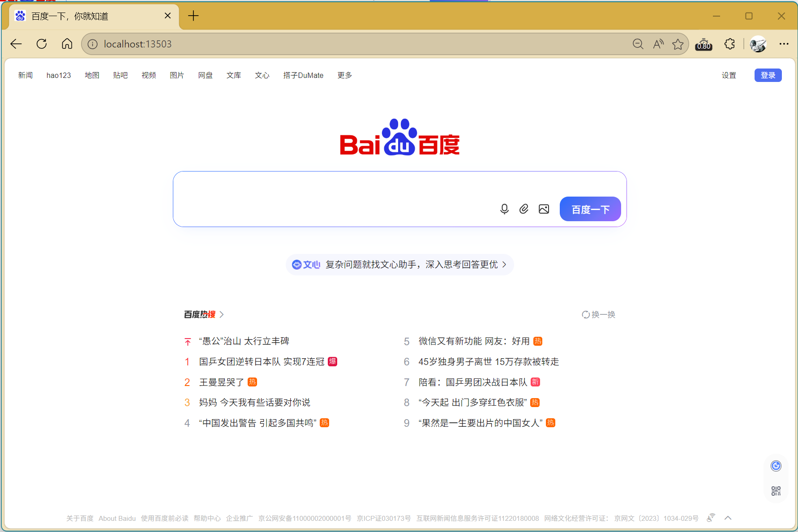Viewport: 798px width, 532px height.
Task: View site information icon in address bar
Action: [x=93, y=44]
